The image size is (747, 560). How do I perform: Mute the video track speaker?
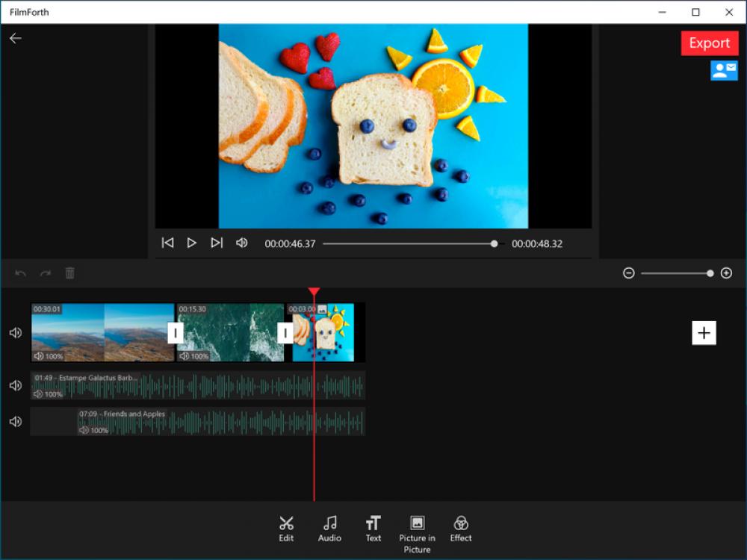tap(15, 332)
